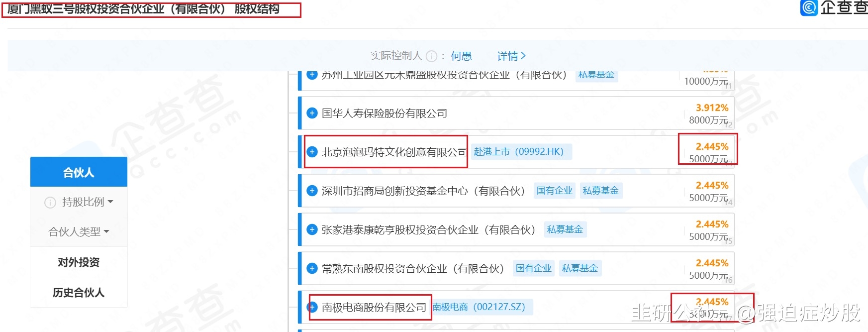868x332 pixels.
Task: Open the 持股比例 dropdown filter
Action: [x=88, y=202]
